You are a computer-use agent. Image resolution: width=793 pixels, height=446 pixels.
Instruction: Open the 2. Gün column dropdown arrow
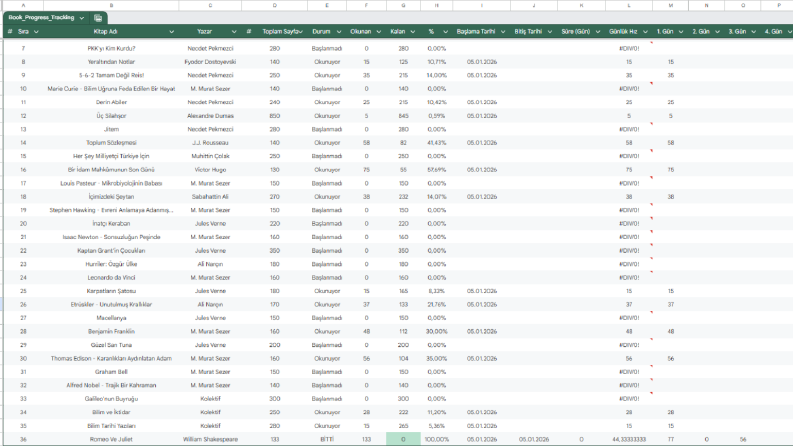point(717,31)
